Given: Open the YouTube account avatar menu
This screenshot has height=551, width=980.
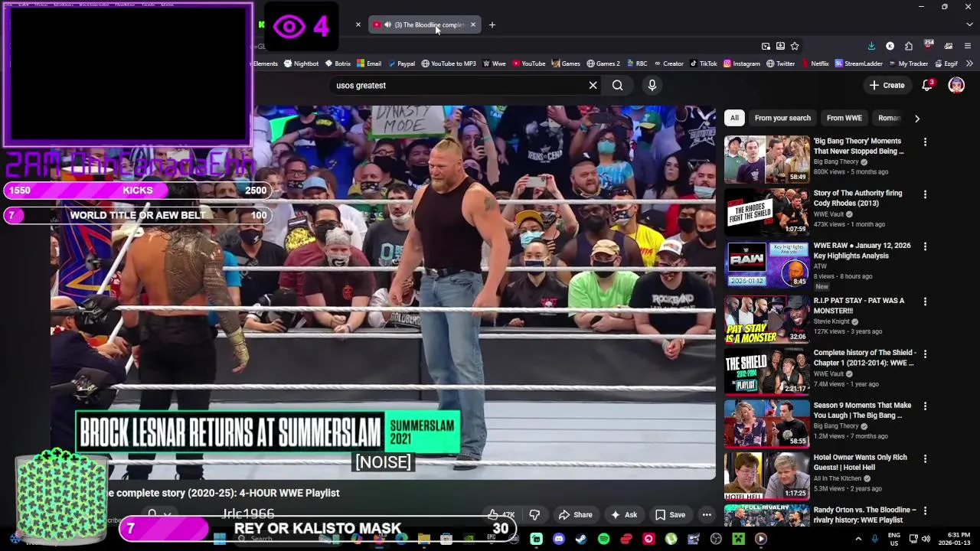Looking at the screenshot, I should point(956,85).
